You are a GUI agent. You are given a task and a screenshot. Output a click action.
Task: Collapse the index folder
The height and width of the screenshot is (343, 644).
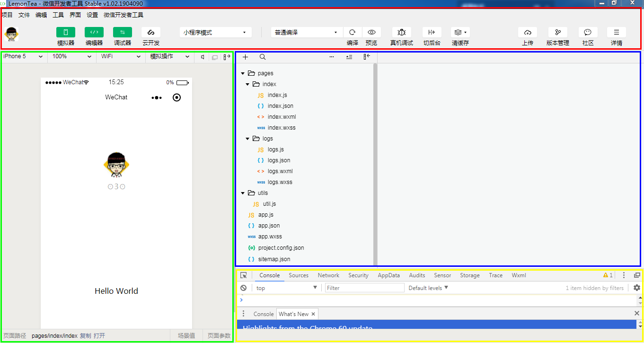click(x=247, y=84)
